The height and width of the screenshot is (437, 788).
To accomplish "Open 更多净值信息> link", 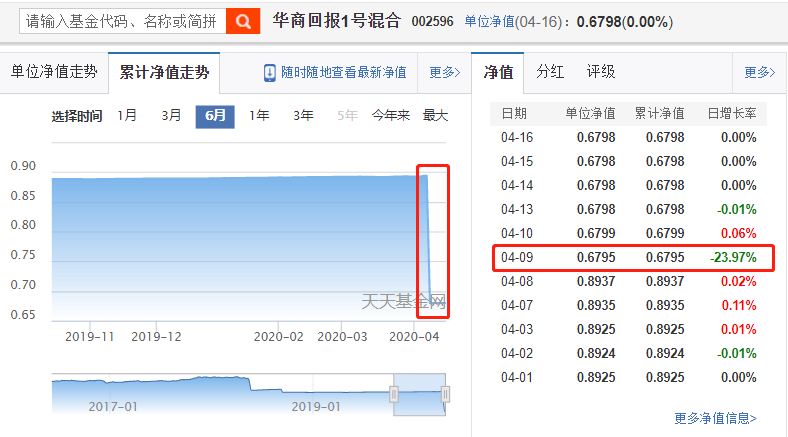I will click(715, 418).
